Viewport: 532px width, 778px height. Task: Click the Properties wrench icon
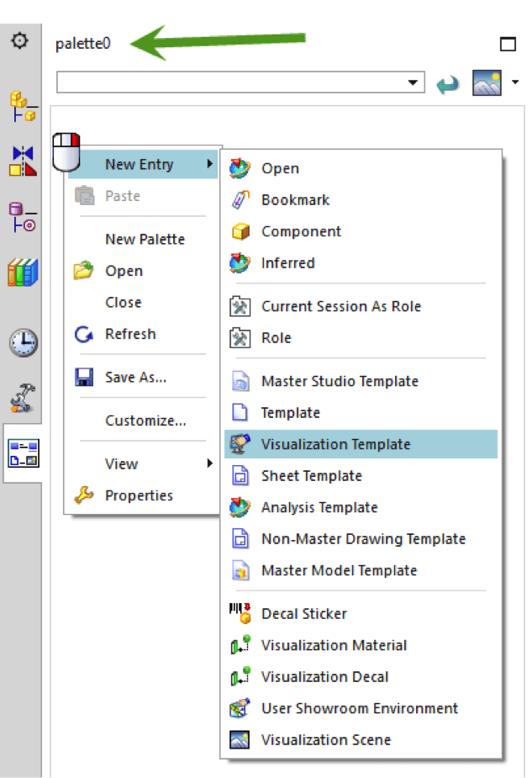click(84, 495)
